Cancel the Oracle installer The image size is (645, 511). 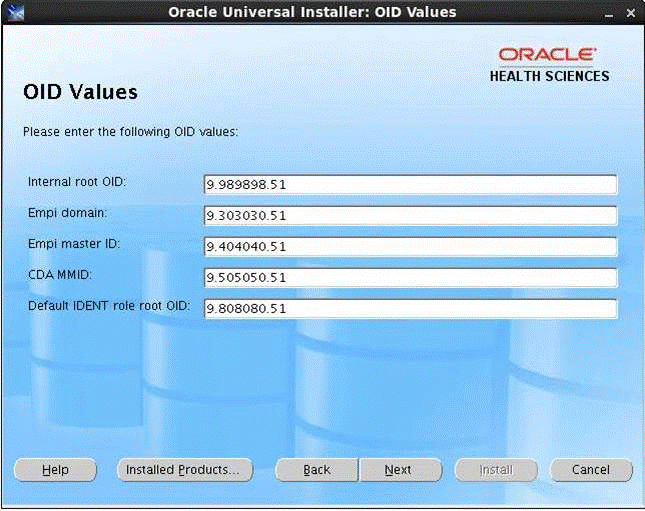pos(591,470)
